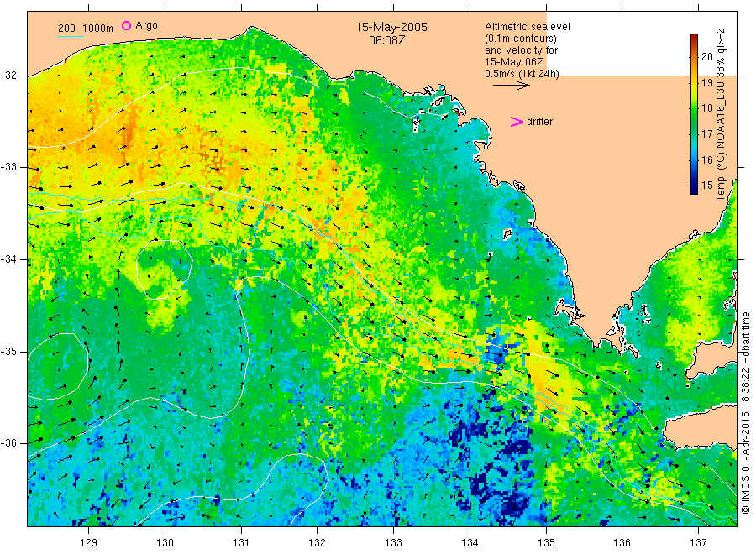The height and width of the screenshot is (554, 756).
Task: Click the 0.5m/s velocity scale arrow
Action: 511,86
